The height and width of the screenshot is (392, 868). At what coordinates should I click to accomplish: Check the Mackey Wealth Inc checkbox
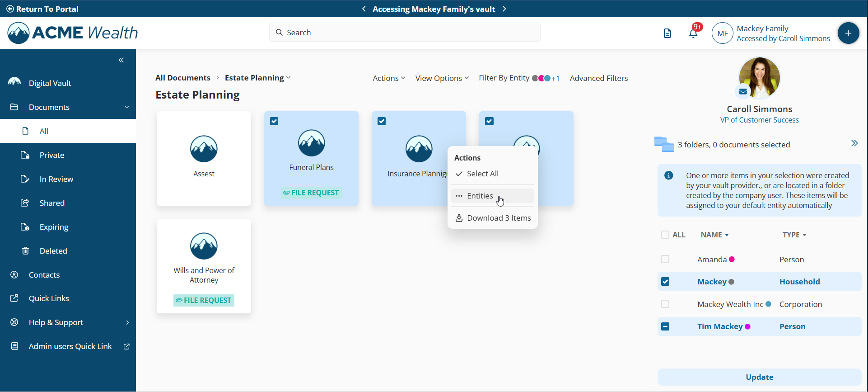665,304
